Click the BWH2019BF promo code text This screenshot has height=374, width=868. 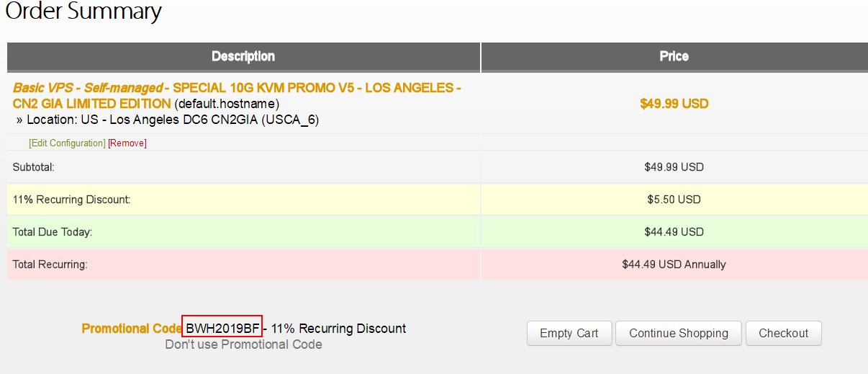coord(222,329)
